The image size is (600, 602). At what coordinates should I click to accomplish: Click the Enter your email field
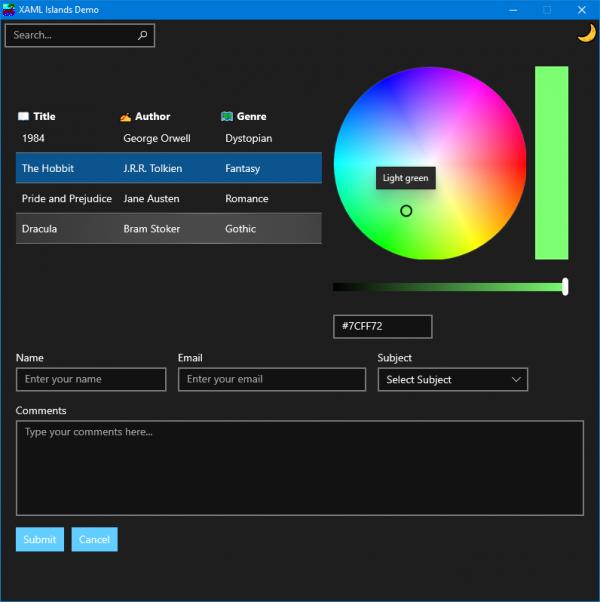point(272,379)
